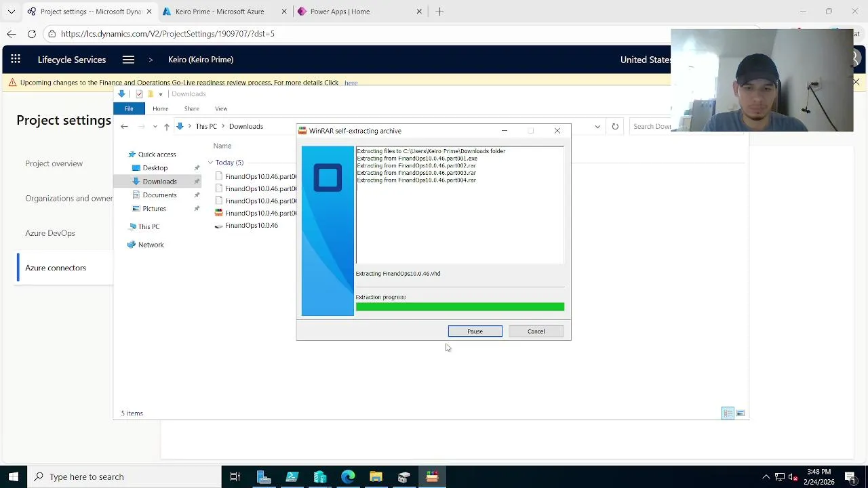Click the Explorer back arrow
Viewport: 868px width, 488px height.
coord(124,127)
